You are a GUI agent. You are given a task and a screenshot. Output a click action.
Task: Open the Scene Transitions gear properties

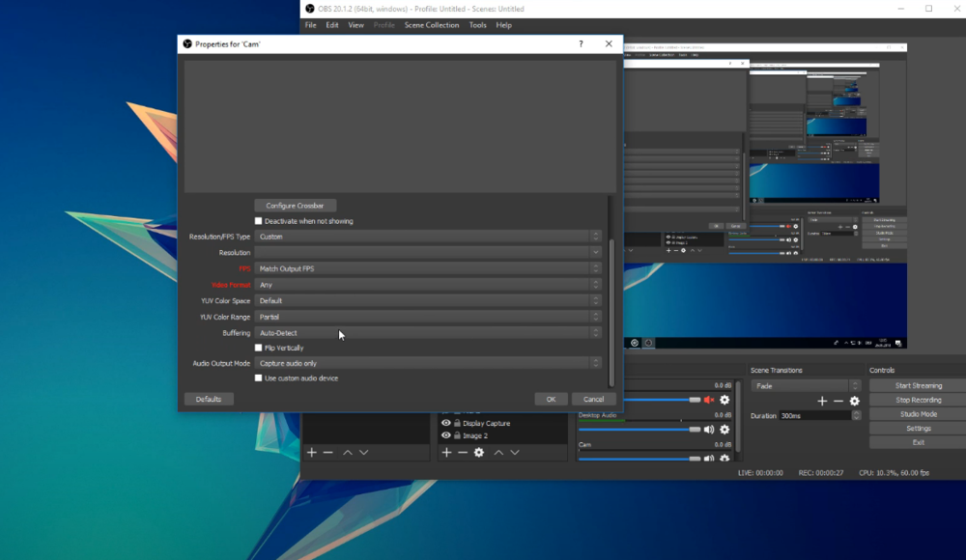[x=854, y=401]
